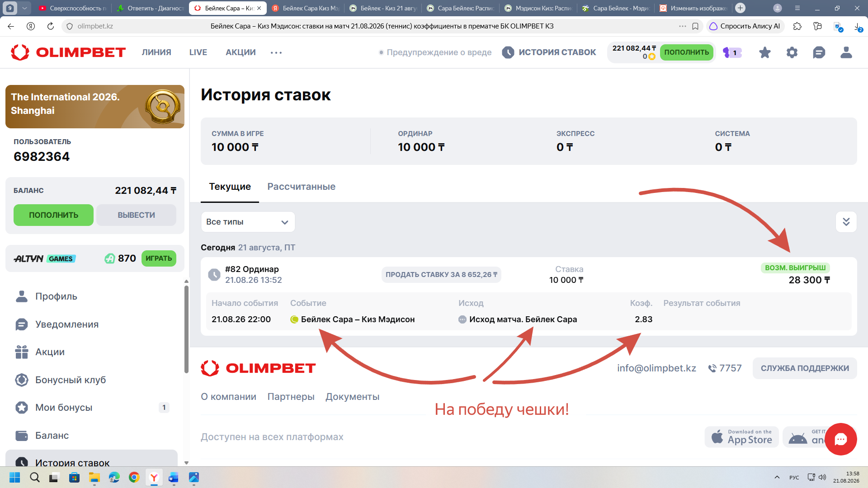Click Спросить Алису AI button

pos(745,26)
